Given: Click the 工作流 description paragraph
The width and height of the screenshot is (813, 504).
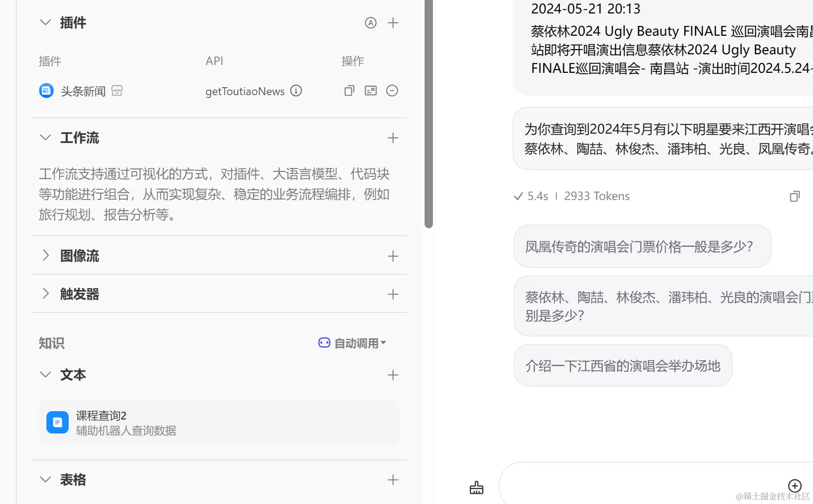Looking at the screenshot, I should [214, 194].
